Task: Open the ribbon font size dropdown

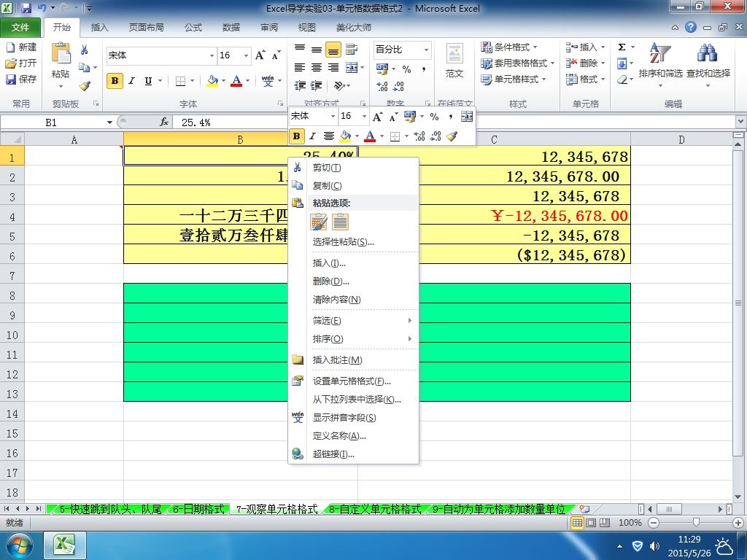Action: point(246,55)
